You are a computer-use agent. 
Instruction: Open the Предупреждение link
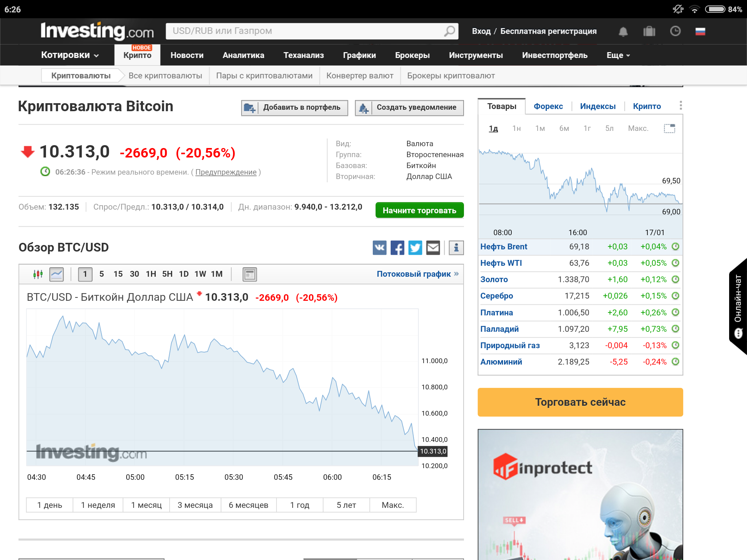(226, 172)
